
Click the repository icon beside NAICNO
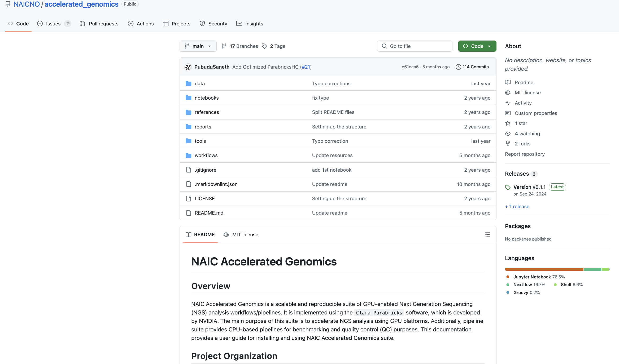click(8, 4)
